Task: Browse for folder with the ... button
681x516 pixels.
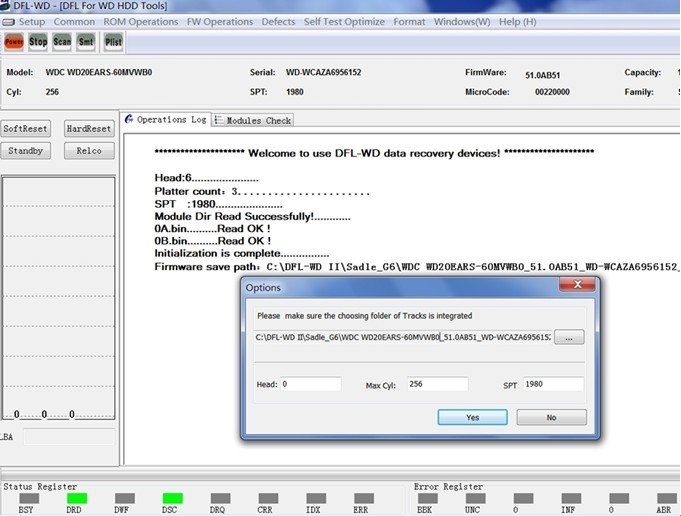Action: point(569,337)
